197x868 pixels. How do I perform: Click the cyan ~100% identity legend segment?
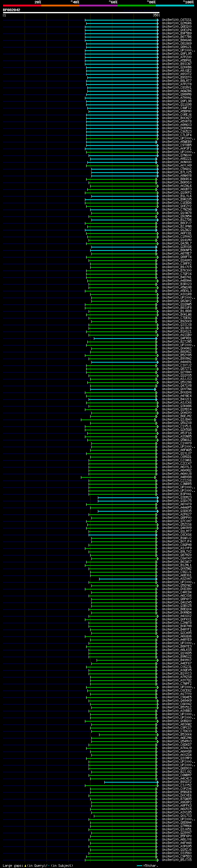coord(175,6)
